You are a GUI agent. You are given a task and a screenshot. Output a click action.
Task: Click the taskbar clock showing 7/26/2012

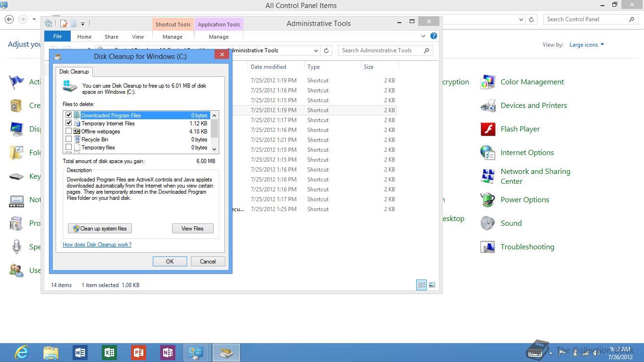tap(620, 353)
